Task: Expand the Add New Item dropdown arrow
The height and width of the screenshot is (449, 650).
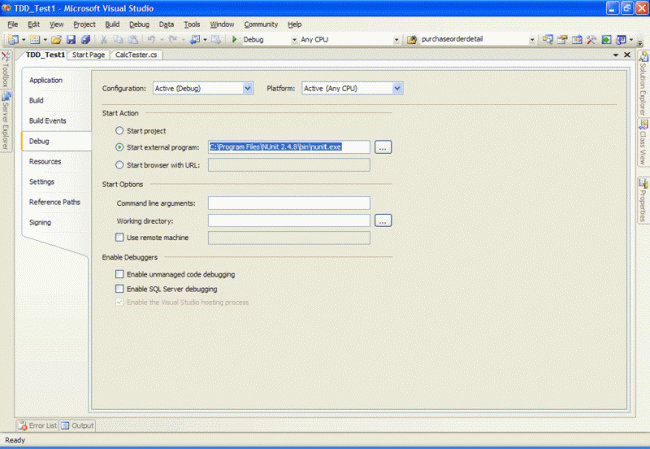Action: click(x=45, y=40)
